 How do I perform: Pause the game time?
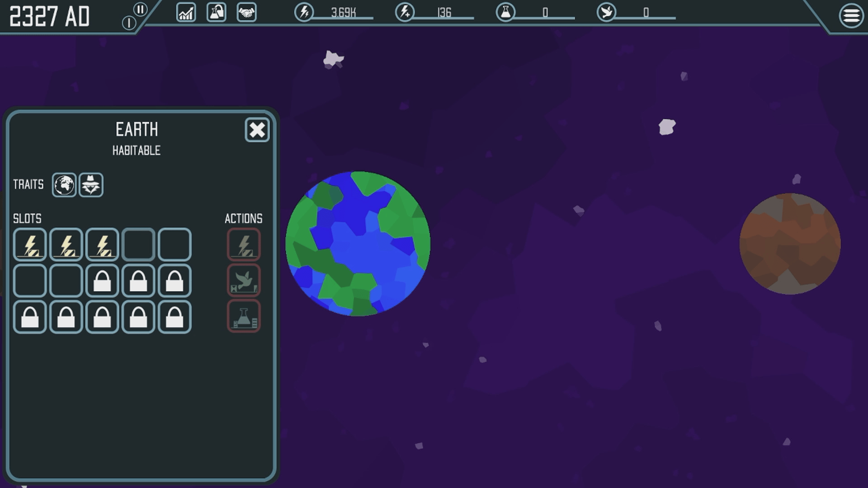pos(140,9)
